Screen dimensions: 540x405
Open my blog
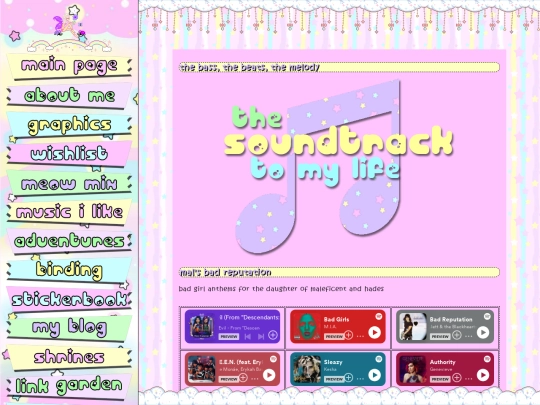tap(69, 328)
